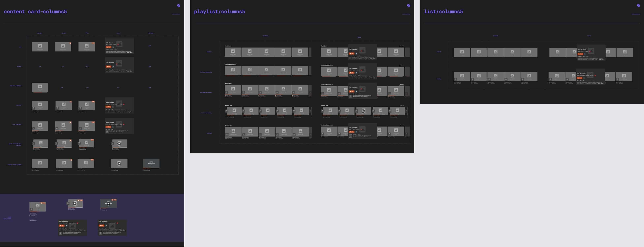Click the recording icon on a catchup card corner
The image size is (644, 247).
coord(71,102)
